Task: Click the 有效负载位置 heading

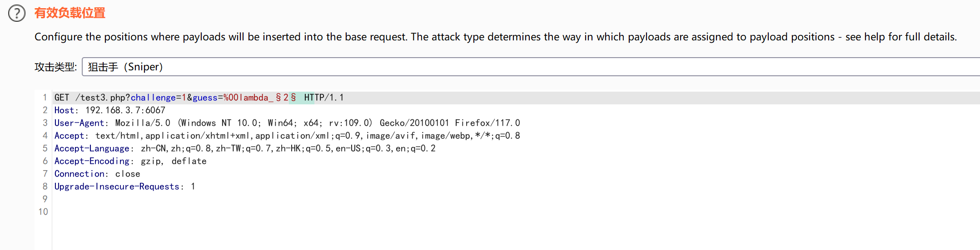Action: [70, 13]
